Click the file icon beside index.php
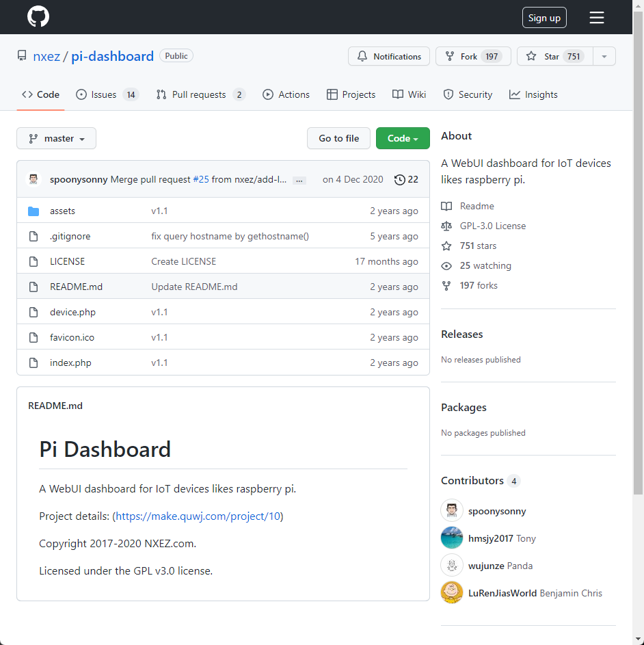This screenshot has width=644, height=645. (33, 363)
